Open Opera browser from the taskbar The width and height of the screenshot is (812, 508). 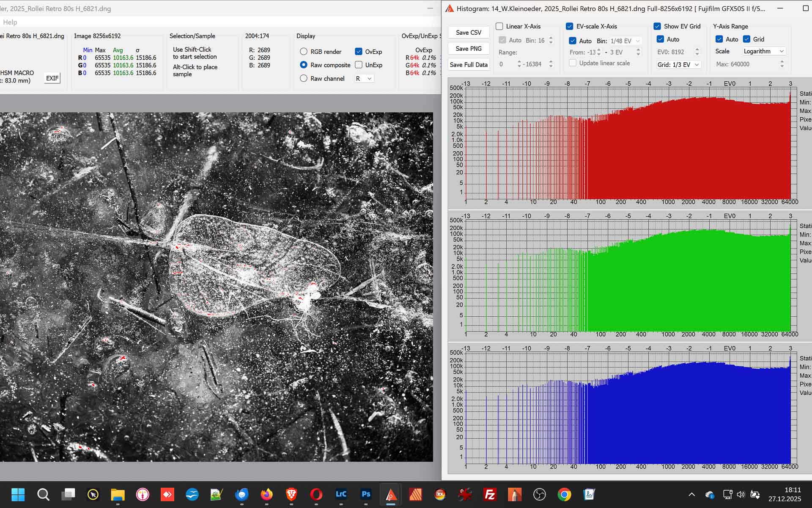[316, 494]
